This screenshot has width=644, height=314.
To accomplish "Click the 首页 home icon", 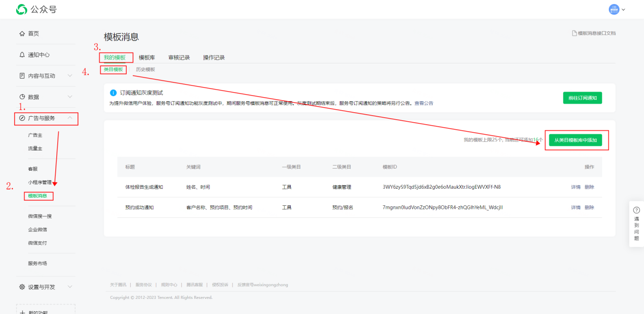I will click(22, 34).
